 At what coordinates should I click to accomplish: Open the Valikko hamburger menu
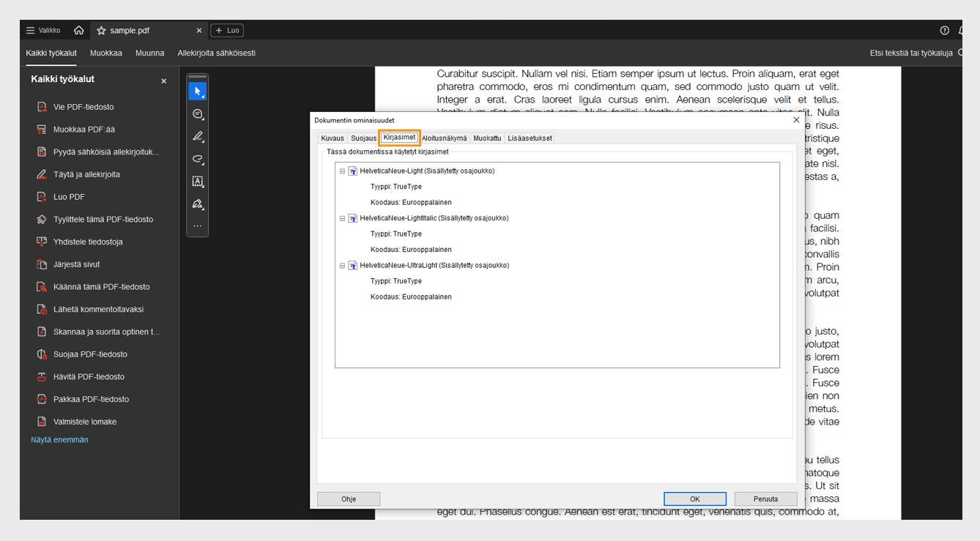click(43, 30)
